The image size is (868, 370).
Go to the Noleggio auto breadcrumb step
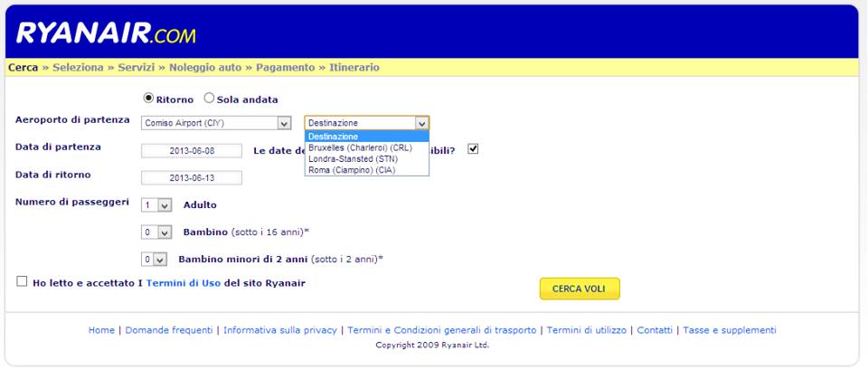point(205,68)
